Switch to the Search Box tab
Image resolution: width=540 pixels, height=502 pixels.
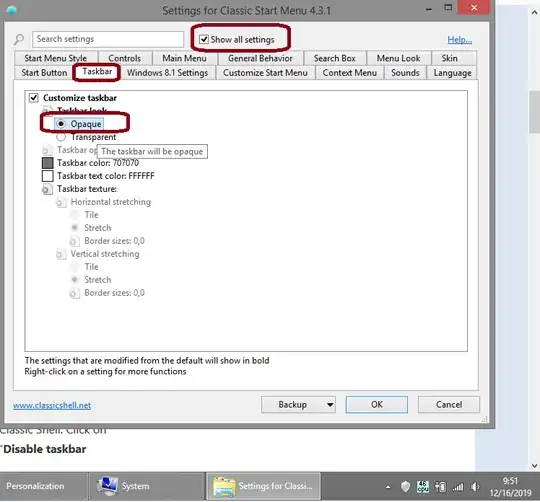point(335,58)
